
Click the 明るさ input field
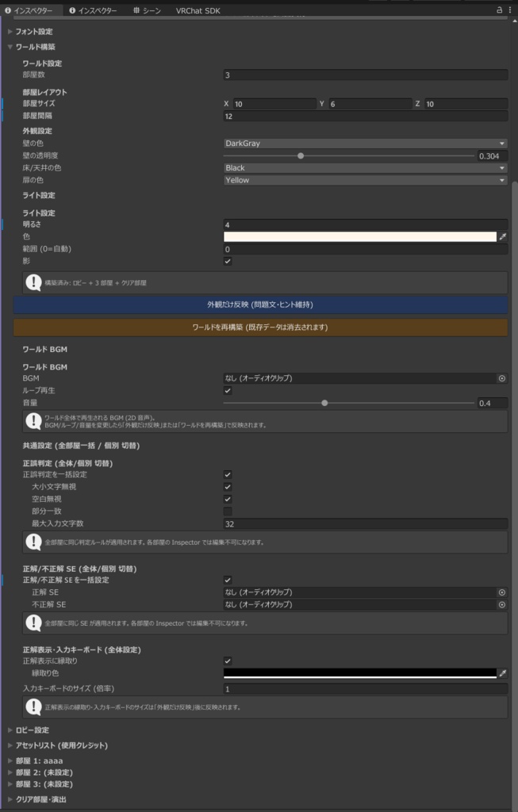(365, 224)
